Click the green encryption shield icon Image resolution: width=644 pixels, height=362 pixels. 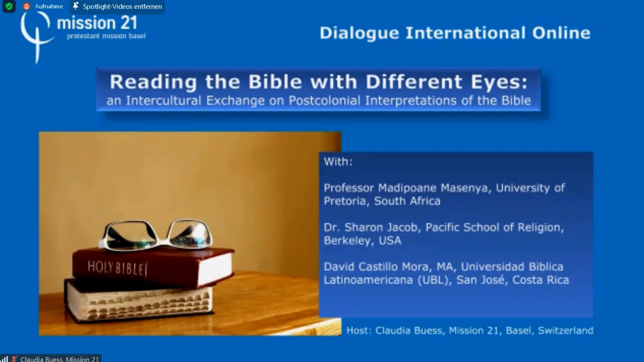click(9, 6)
